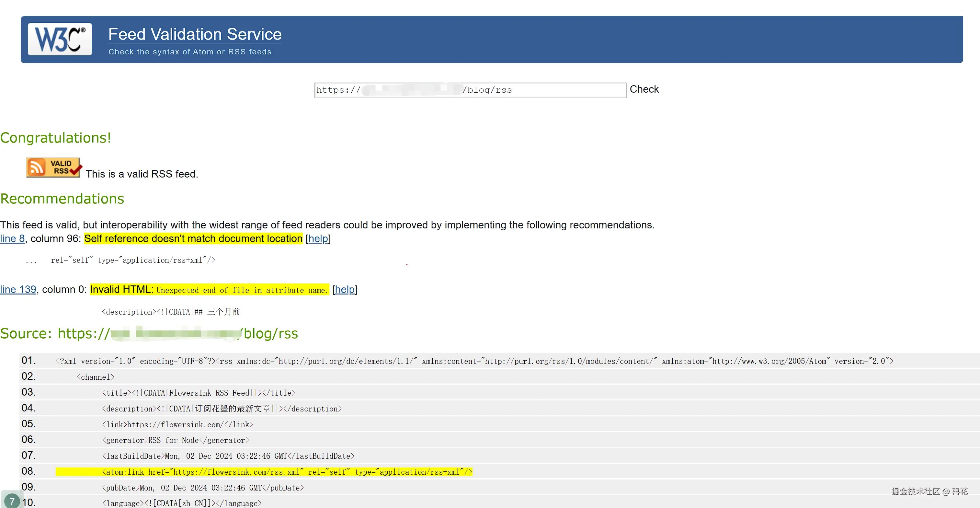980x508 pixels.
Task: Click 'Self reference doesn't match document location' text
Action: click(x=193, y=238)
